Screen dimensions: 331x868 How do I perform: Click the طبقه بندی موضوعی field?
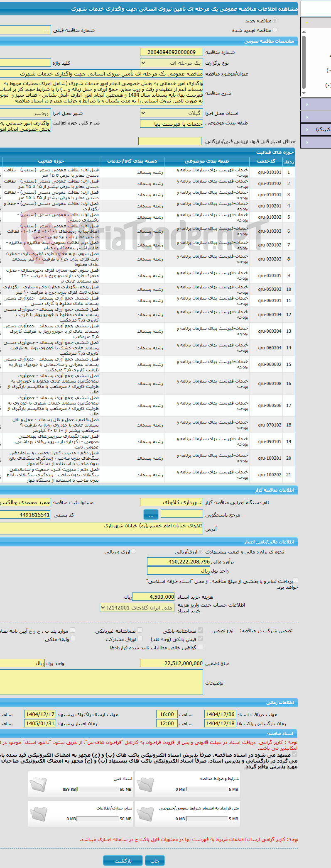click(172, 124)
